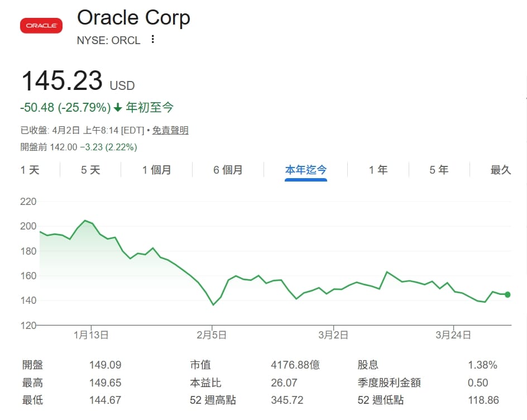Click the green endpoint dot on chart
Image resolution: width=527 pixels, height=420 pixels.
[507, 294]
